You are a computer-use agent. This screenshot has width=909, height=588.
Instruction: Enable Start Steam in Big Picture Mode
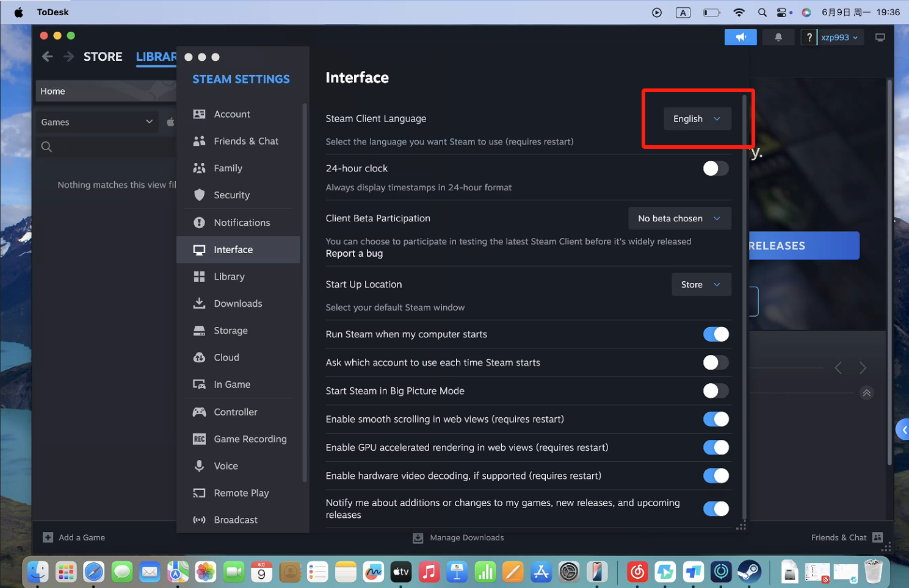(x=715, y=391)
